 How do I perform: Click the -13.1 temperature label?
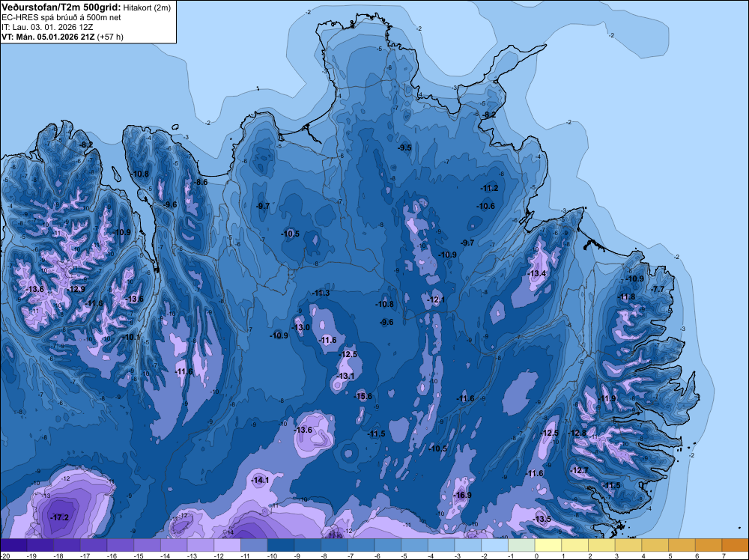tap(345, 376)
